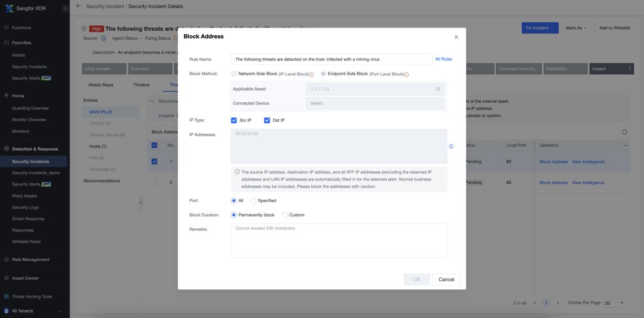The height and width of the screenshot is (318, 644).
Task: Click the Cancel button
Action: coord(446,279)
